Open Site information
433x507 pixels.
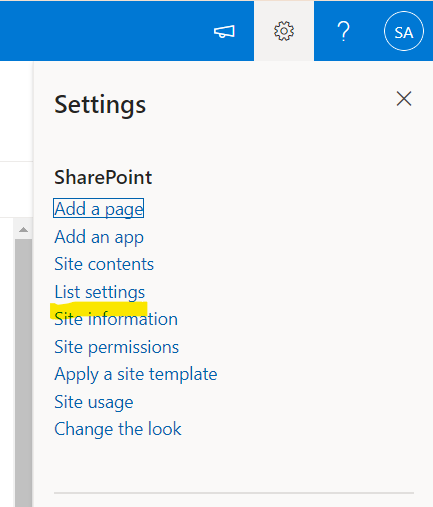point(116,319)
